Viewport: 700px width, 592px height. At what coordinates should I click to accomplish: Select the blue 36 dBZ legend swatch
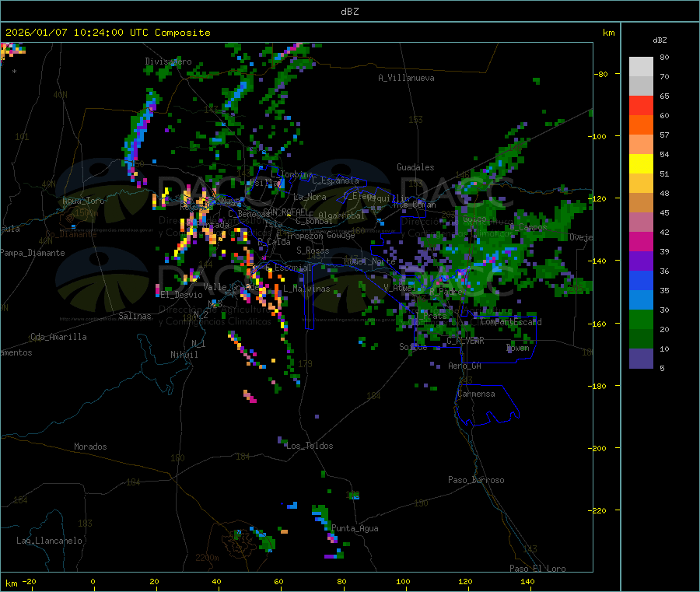[x=641, y=280]
